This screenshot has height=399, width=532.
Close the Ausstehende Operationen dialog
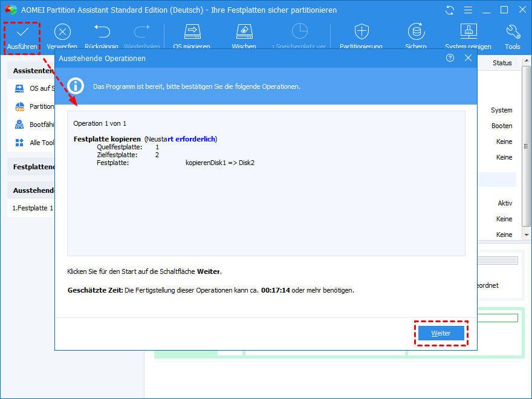tap(468, 58)
